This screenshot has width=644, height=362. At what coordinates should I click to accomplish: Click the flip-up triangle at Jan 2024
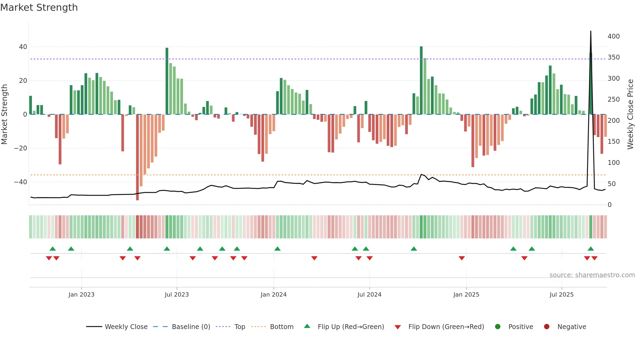(x=277, y=249)
